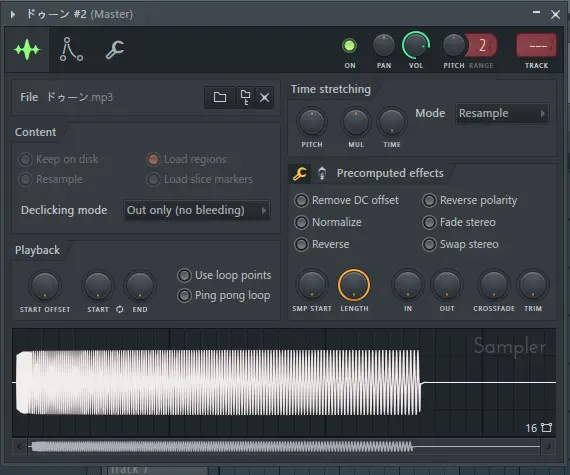Enable Keep on disk option
Image resolution: width=570 pixels, height=475 pixels.
click(59, 159)
